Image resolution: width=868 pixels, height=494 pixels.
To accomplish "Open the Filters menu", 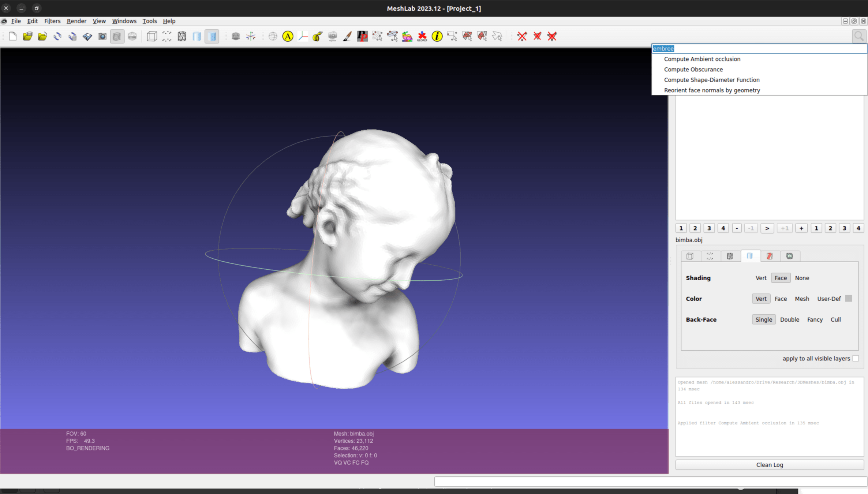I will [x=52, y=21].
